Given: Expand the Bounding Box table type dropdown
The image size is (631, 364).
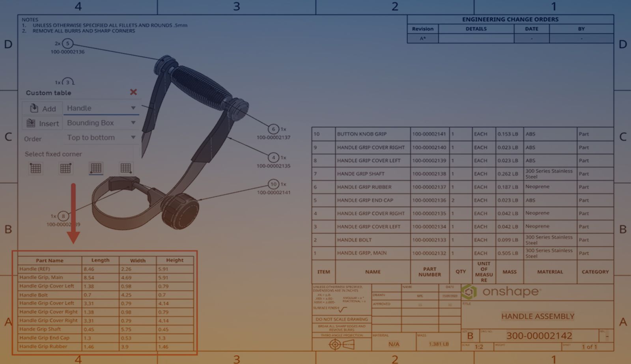Looking at the screenshot, I should [x=101, y=123].
